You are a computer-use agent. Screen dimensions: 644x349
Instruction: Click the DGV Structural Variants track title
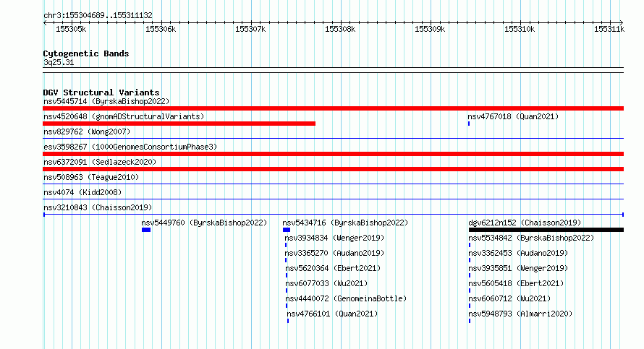(101, 92)
